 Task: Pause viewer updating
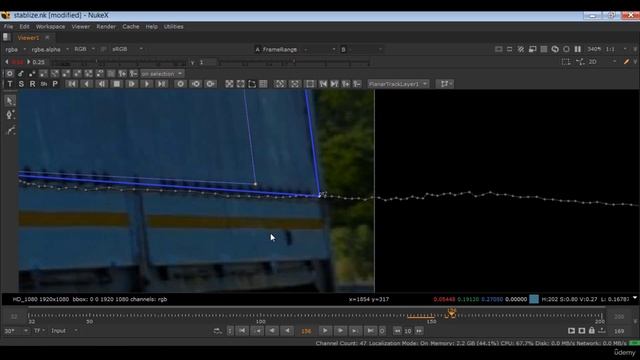[578, 49]
